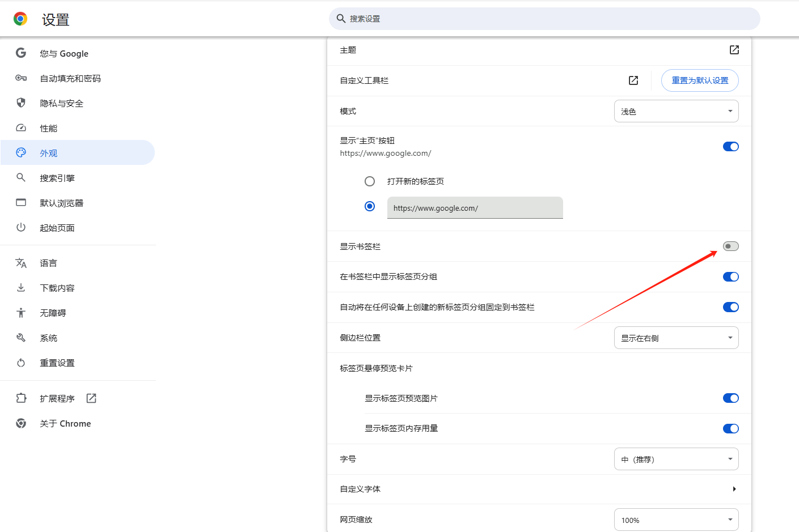Open 下载内容 settings section
The image size is (799, 532).
click(78, 288)
